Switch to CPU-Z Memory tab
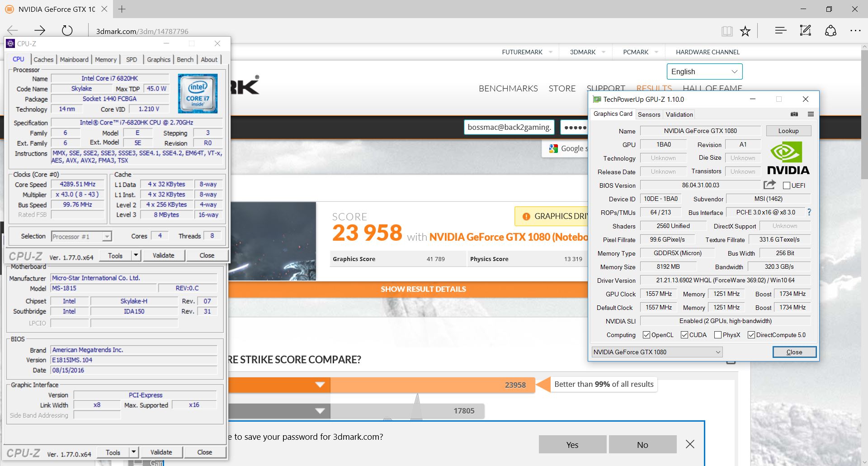The height and width of the screenshot is (466, 868). point(106,59)
